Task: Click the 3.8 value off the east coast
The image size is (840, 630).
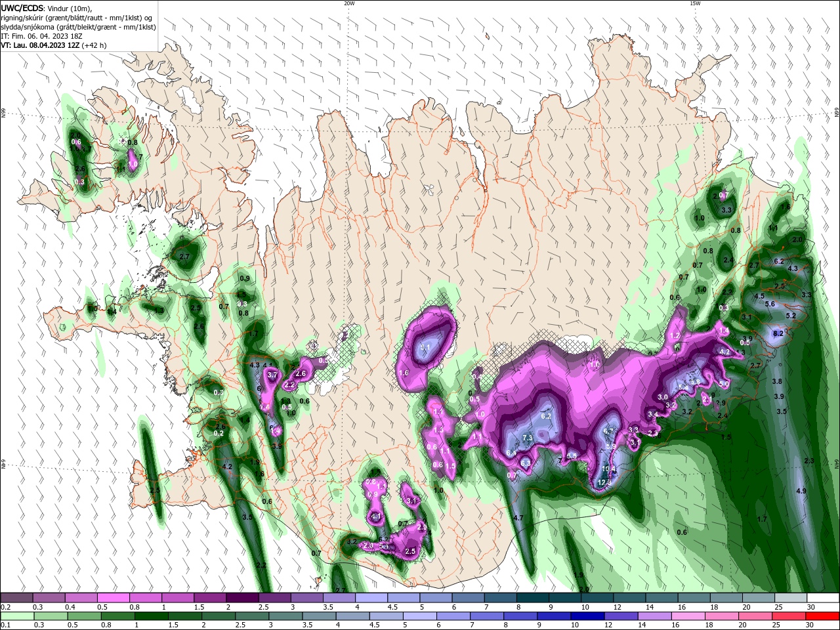Action: (x=778, y=381)
